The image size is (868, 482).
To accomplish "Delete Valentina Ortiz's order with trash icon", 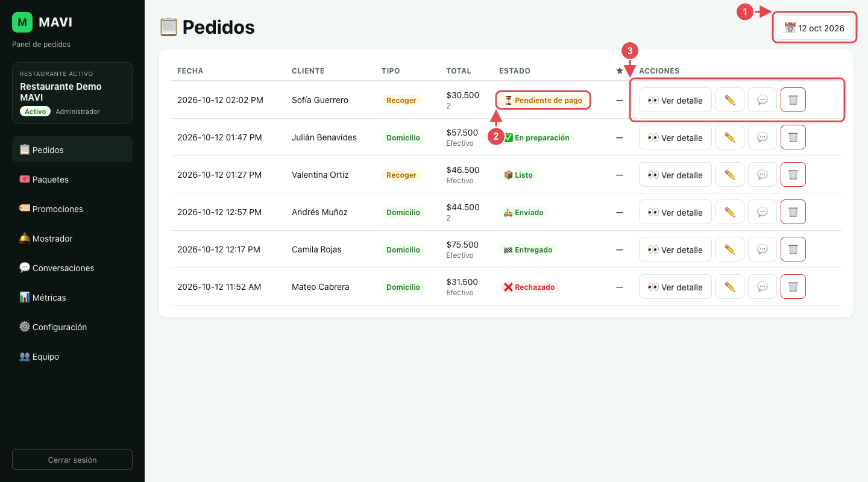I will [793, 175].
